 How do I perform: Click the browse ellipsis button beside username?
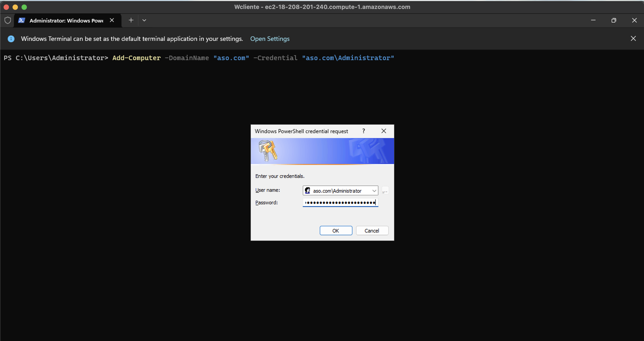(385, 191)
